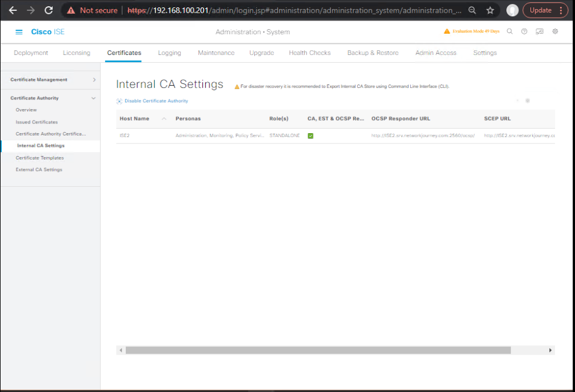This screenshot has height=392, width=575.
Task: Click the STANDALONE role cell
Action: (x=285, y=135)
